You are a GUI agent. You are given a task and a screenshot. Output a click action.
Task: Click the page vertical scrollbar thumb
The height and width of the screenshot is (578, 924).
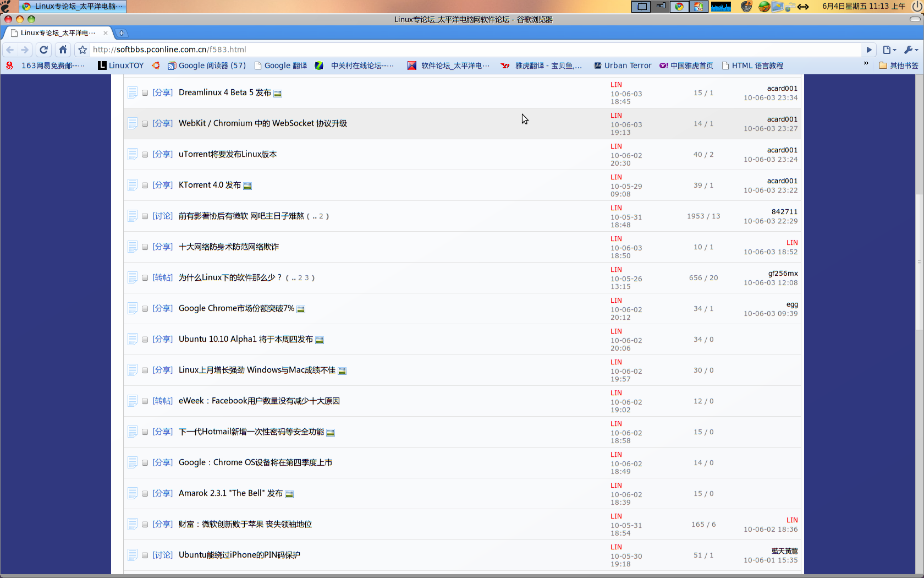point(919,262)
